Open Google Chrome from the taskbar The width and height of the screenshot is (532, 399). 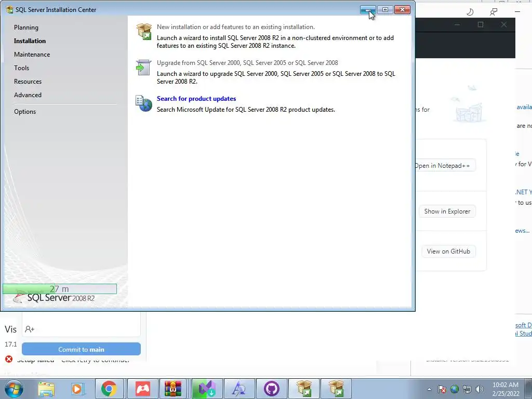(109, 389)
